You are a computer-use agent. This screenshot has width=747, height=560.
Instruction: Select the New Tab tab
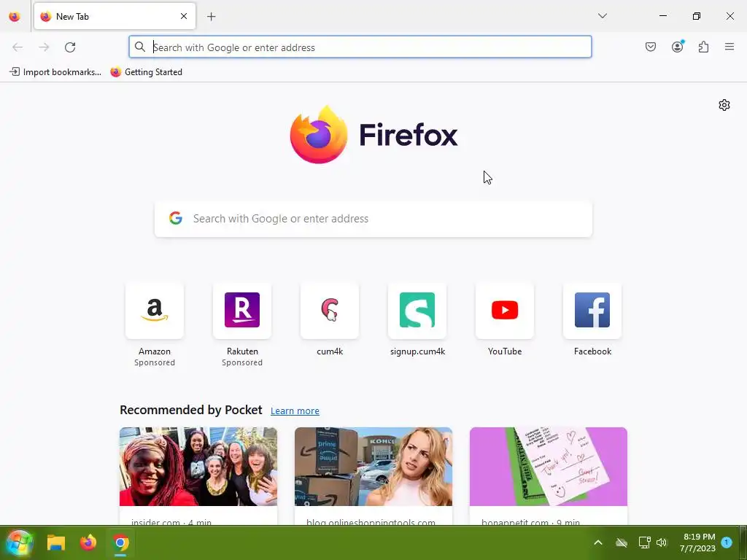(115, 16)
